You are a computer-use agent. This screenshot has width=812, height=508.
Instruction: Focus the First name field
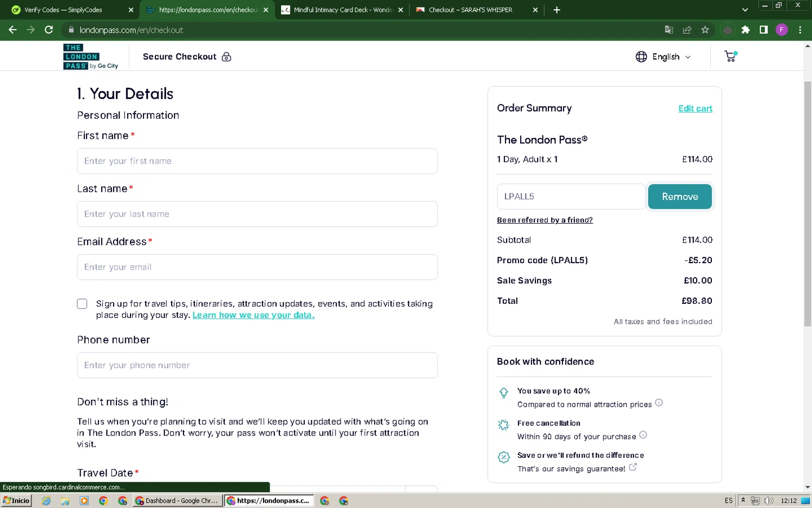click(x=257, y=161)
